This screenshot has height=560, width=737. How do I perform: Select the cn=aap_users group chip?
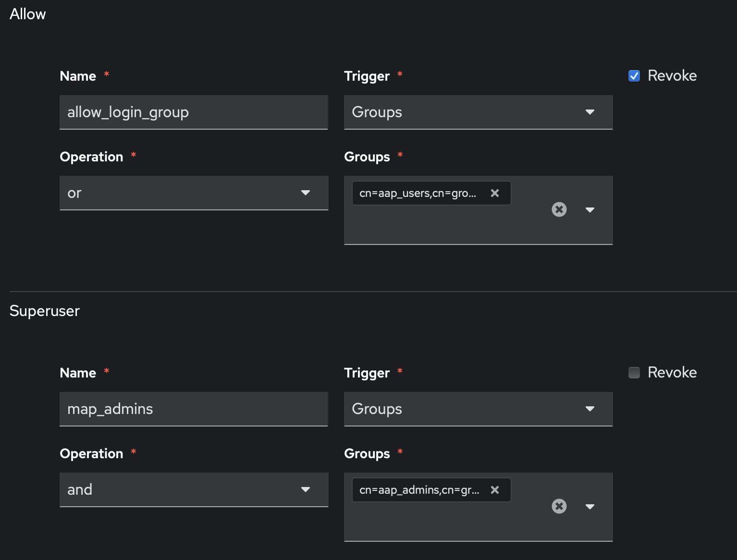pyautogui.click(x=423, y=193)
